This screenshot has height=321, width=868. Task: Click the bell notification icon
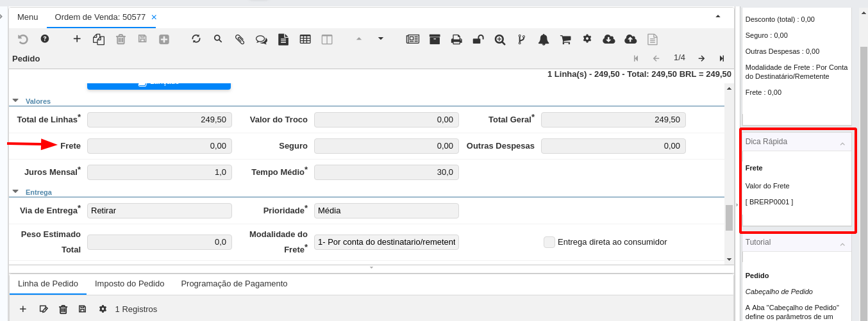pyautogui.click(x=544, y=39)
